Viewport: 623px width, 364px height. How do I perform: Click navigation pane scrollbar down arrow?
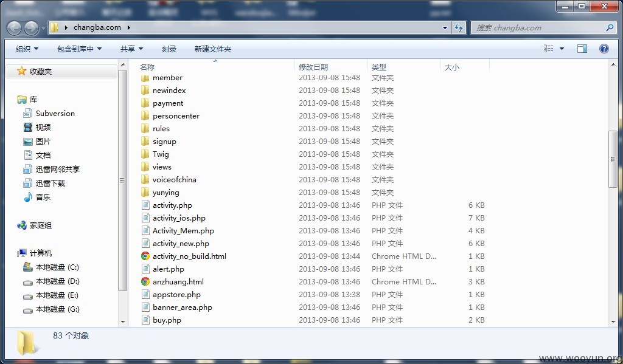click(x=123, y=321)
